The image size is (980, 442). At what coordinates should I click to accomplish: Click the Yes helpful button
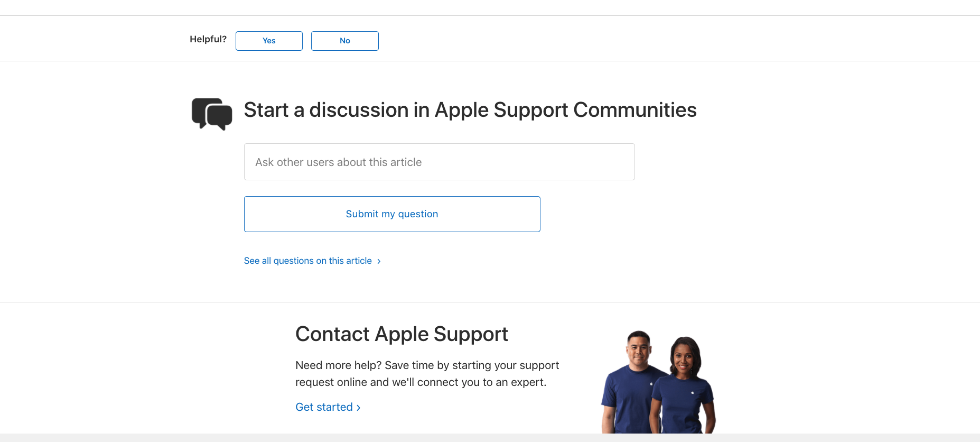point(269,41)
